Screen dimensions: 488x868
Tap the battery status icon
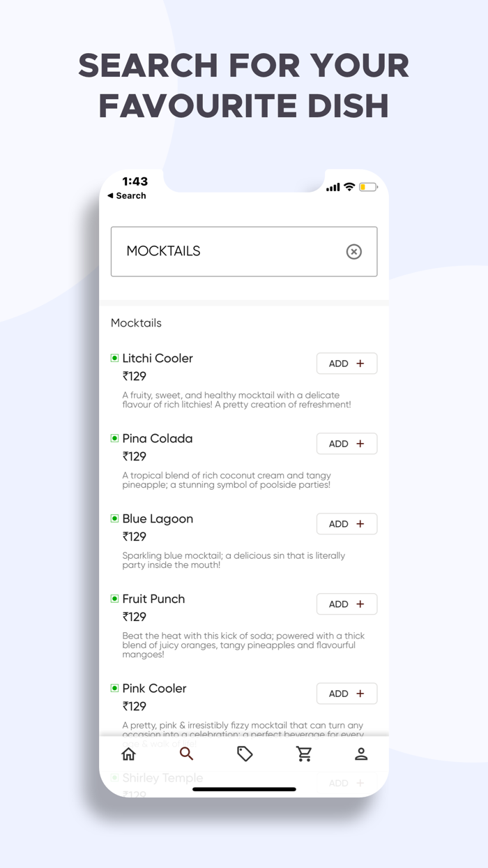(x=368, y=187)
